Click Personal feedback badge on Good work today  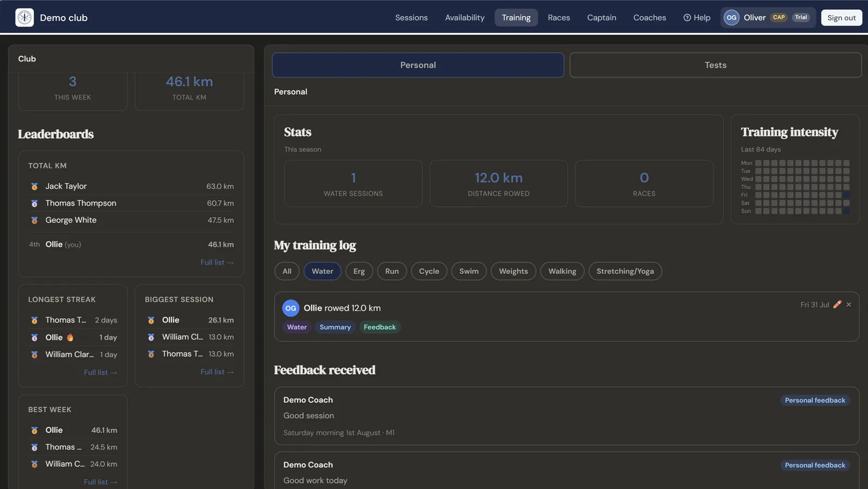point(815,465)
